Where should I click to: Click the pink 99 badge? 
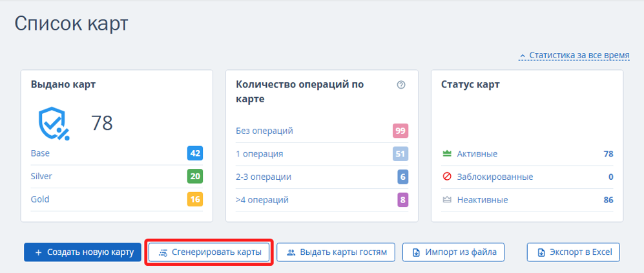400,131
